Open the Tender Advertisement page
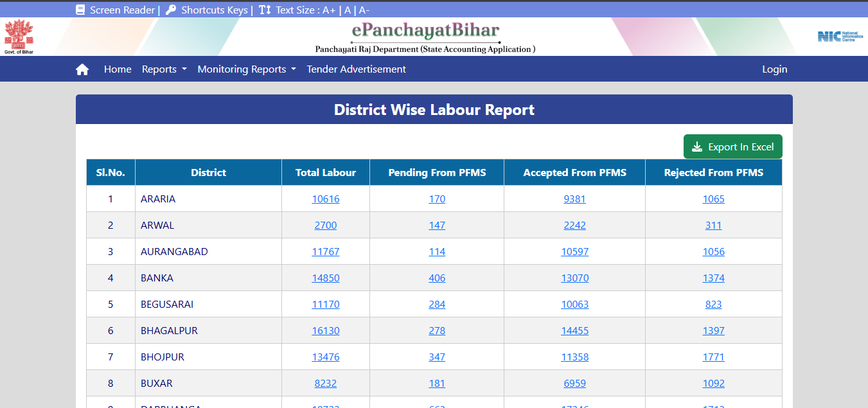This screenshot has height=408, width=868. tap(356, 69)
